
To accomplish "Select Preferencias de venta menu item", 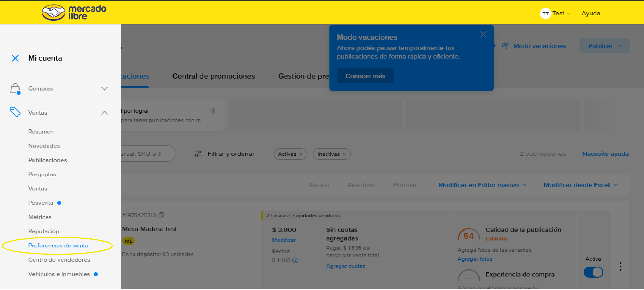I will [58, 246].
